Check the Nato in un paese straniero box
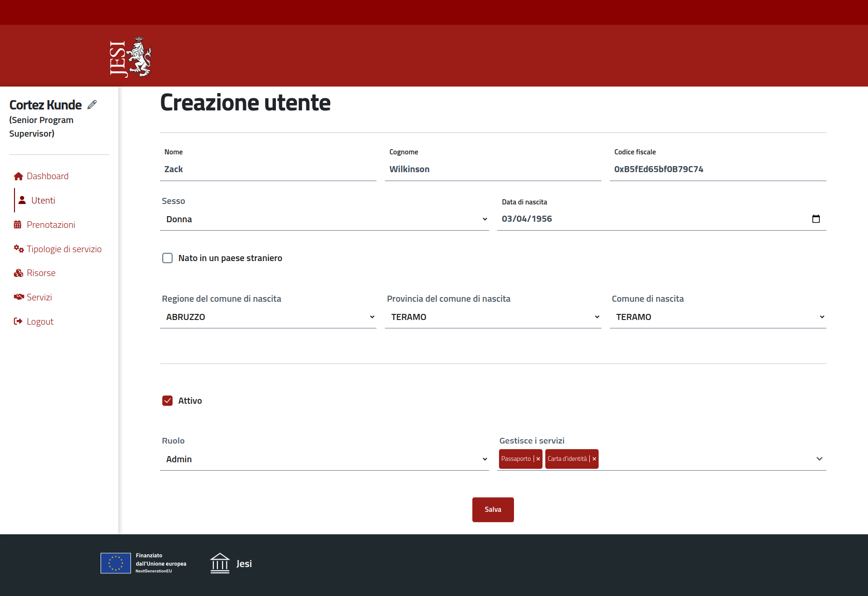Viewport: 868px width, 596px height. [167, 258]
